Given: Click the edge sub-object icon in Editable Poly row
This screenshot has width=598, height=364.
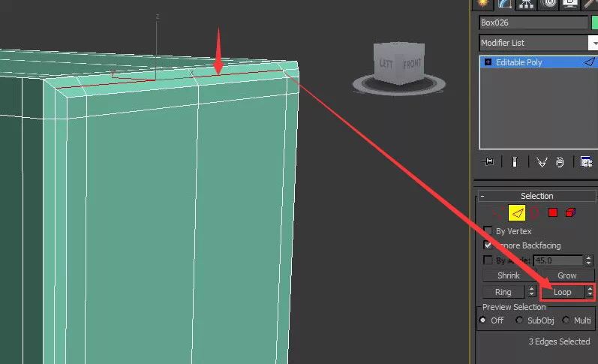Looking at the screenshot, I should point(590,62).
